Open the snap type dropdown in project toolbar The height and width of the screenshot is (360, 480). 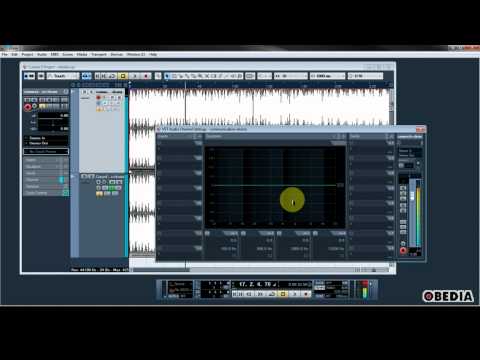pos(290,76)
